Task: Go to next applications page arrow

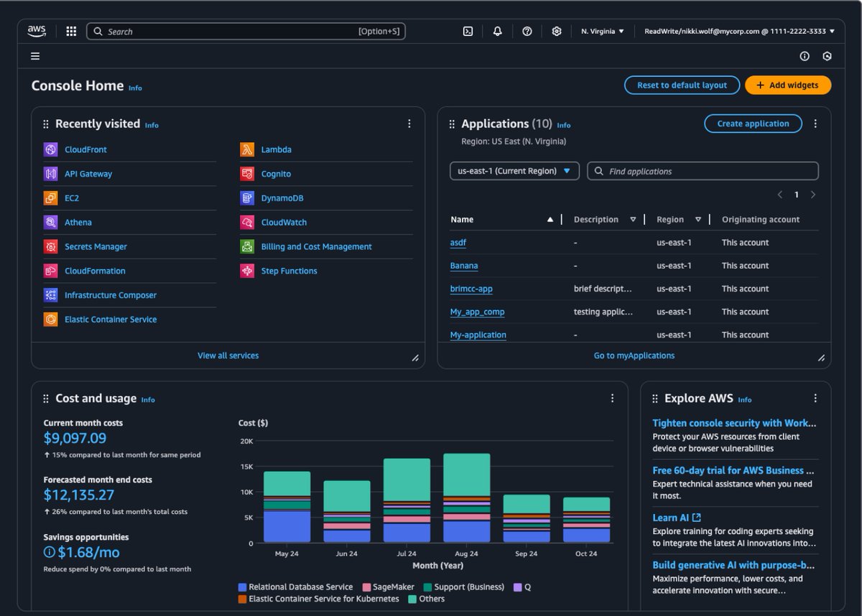Action: tap(813, 195)
